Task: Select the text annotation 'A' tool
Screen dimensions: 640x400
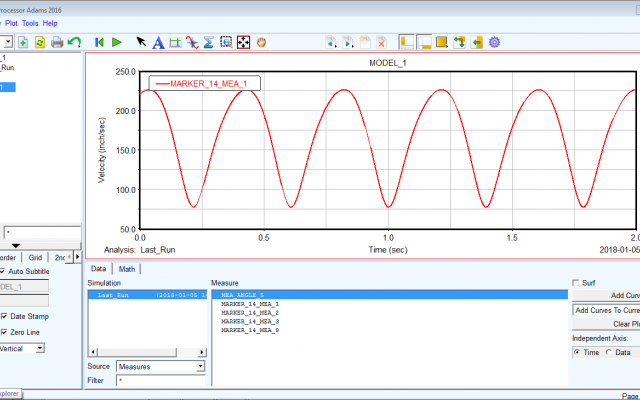Action: (158, 42)
